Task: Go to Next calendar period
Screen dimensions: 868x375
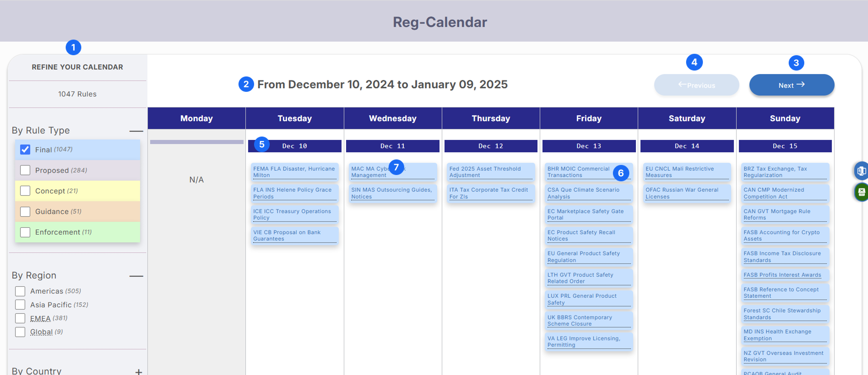Action: [791, 85]
